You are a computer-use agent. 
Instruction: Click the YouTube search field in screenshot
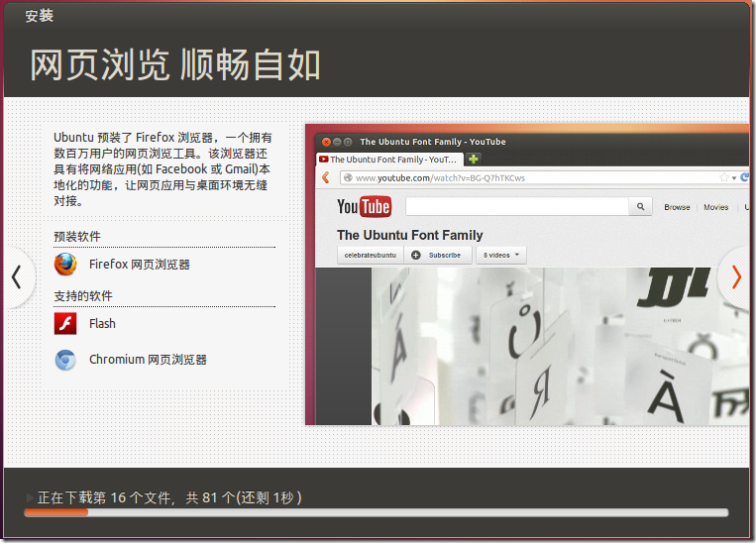517,206
